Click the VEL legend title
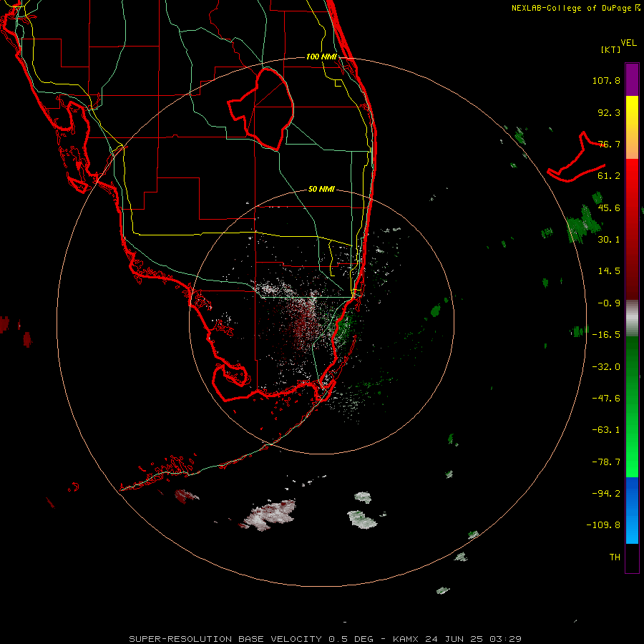The image size is (644, 644). tap(628, 43)
